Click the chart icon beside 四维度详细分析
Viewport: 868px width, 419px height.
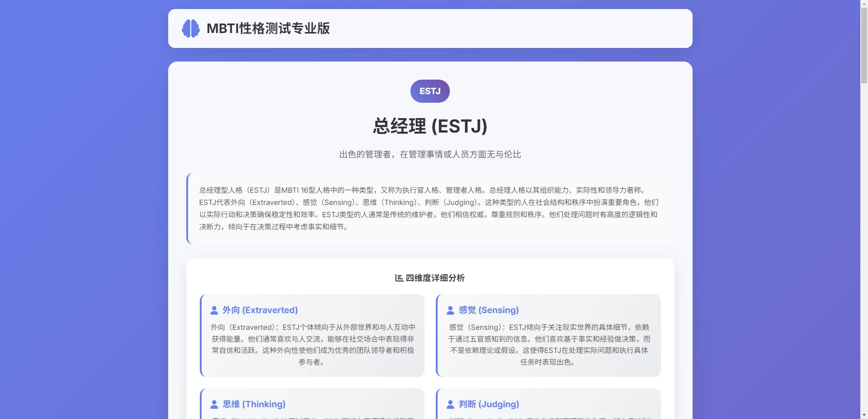[399, 278]
